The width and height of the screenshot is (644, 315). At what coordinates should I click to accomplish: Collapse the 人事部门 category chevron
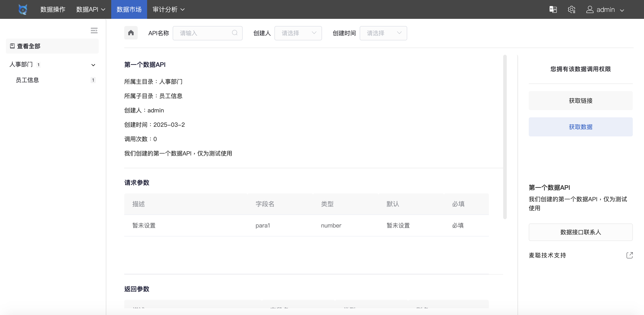point(93,65)
